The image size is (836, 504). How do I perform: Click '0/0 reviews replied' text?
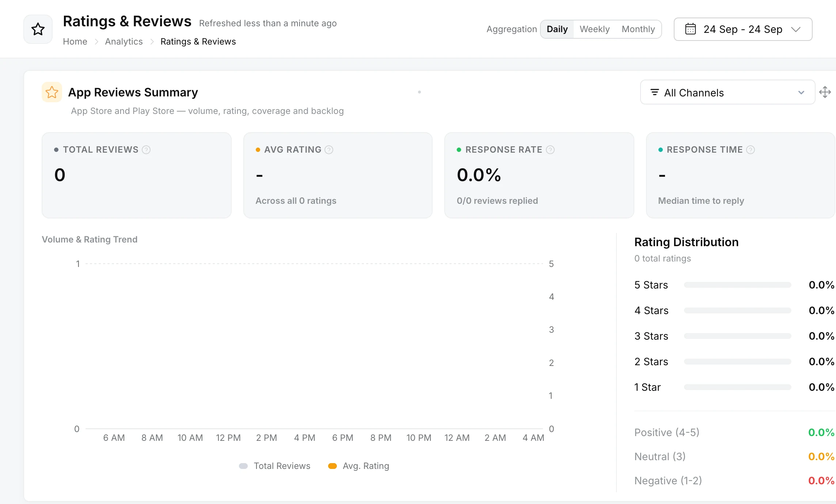tap(497, 201)
